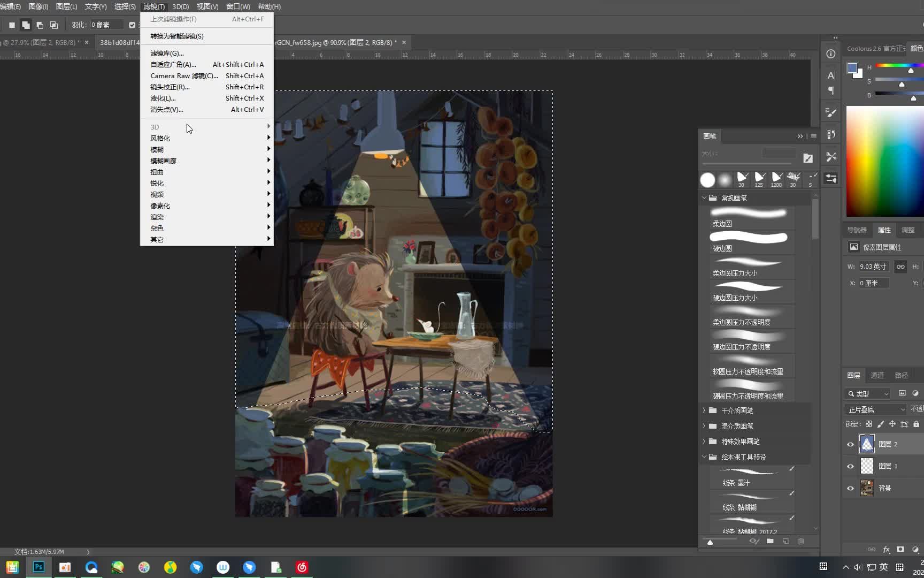
Task: Select Add to Selection mode icon
Action: click(26, 25)
